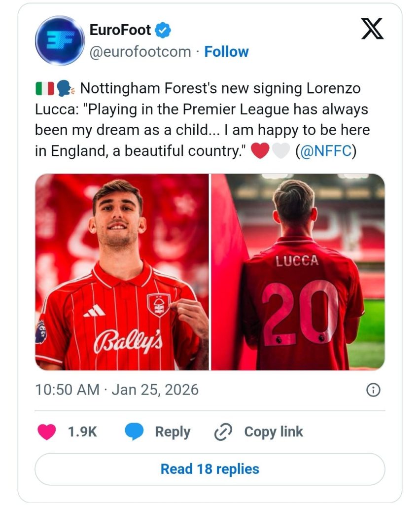The width and height of the screenshot is (420, 505).
Task: Click the info circle icon beside the timestamp
Action: point(373,390)
